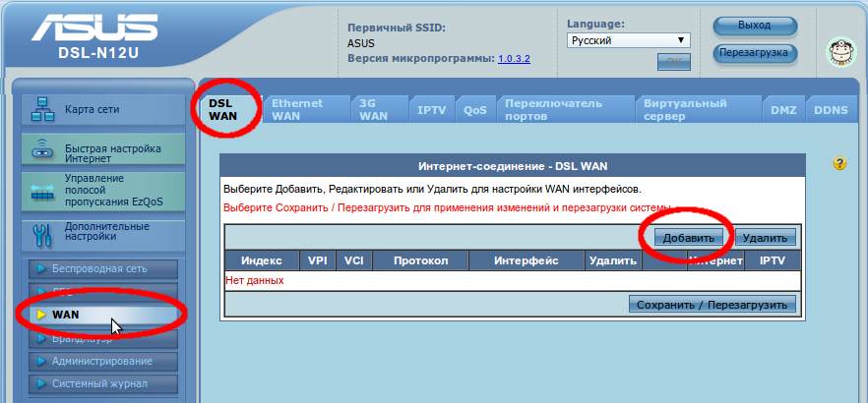Open the help question mark icon
Viewport: 868px width, 403px height.
coord(839,163)
